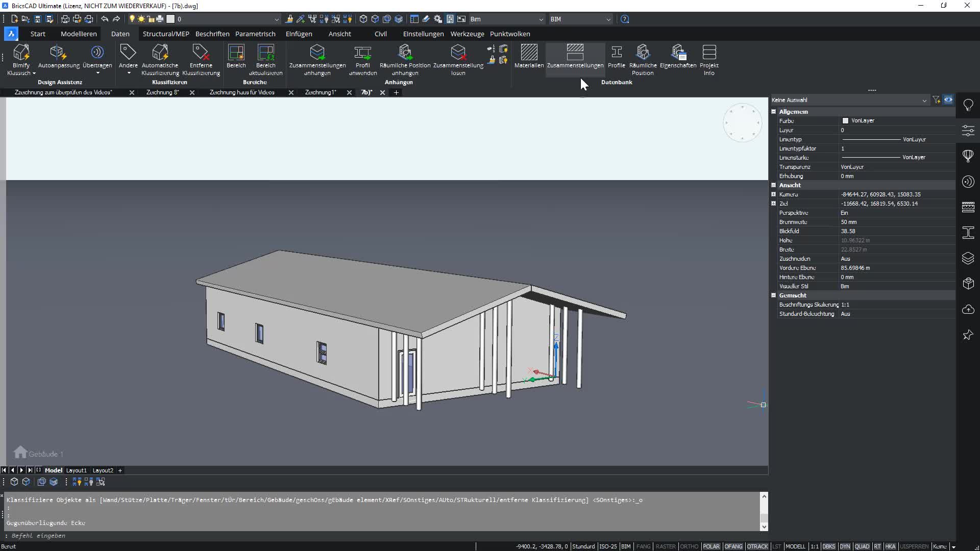Open the visual style Bim dropdown
Image resolution: width=980 pixels, height=551 pixels.
pyautogui.click(x=506, y=19)
